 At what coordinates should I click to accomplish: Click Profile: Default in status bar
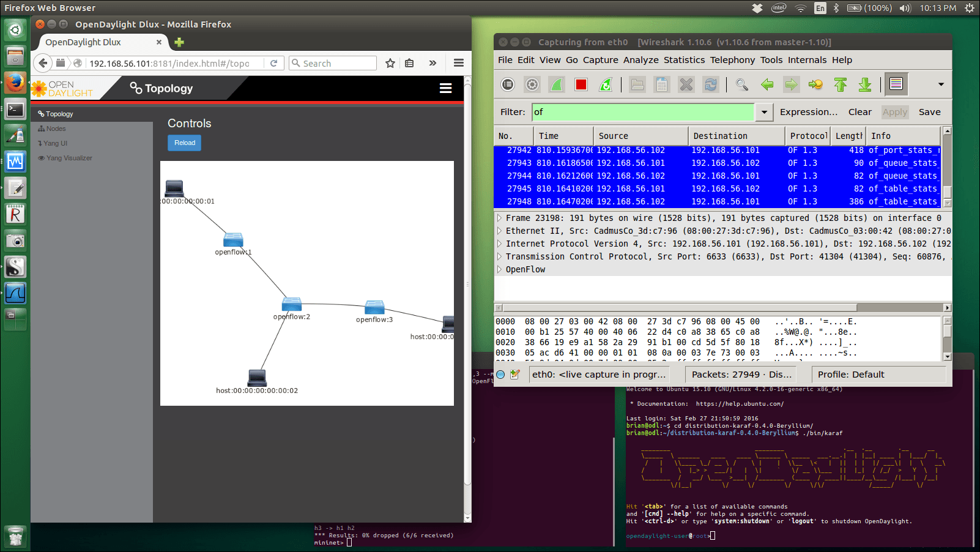pos(851,375)
